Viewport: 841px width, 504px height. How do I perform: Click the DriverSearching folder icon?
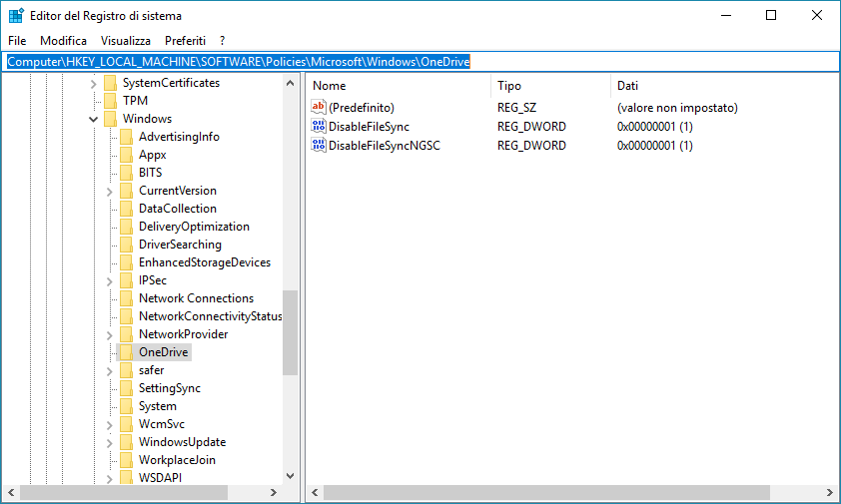(x=127, y=245)
